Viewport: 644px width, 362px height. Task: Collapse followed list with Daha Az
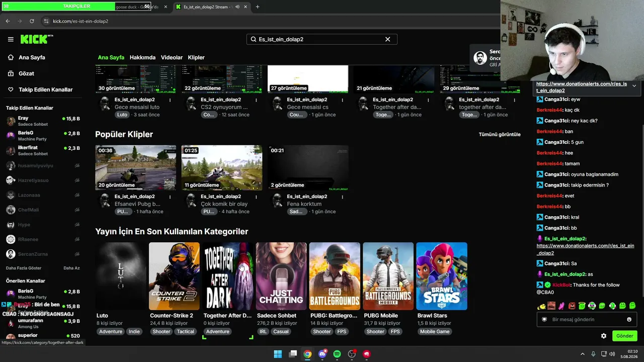[x=71, y=268]
